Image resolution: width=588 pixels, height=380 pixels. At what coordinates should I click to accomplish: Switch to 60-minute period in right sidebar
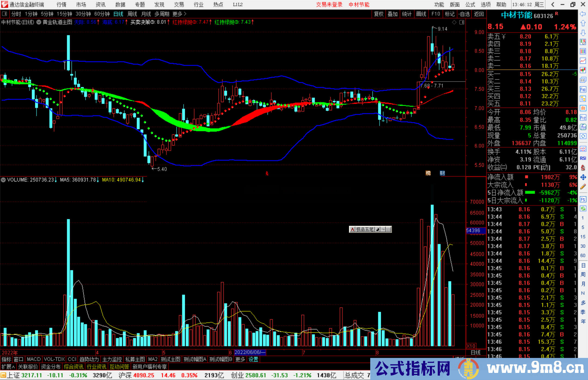coord(583,256)
